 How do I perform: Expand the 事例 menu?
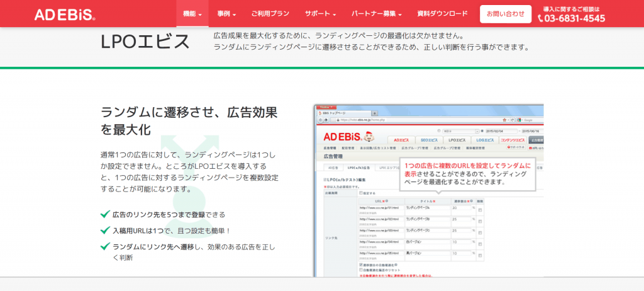(x=226, y=14)
